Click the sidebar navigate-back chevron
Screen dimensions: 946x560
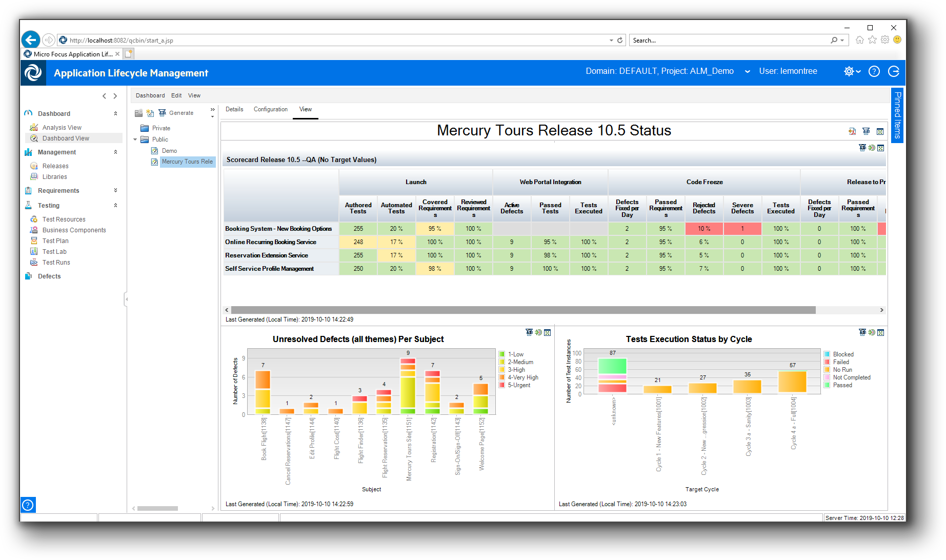tap(104, 96)
